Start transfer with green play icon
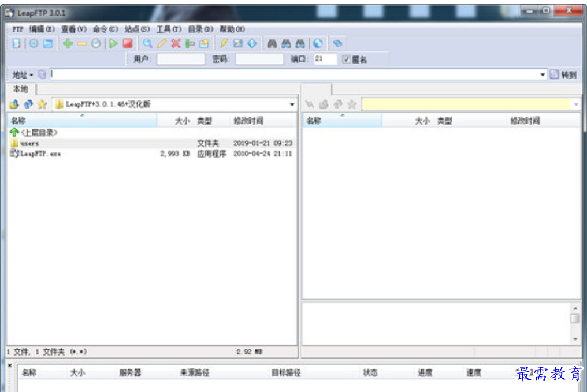The width and height of the screenshot is (587, 392). pyautogui.click(x=113, y=43)
